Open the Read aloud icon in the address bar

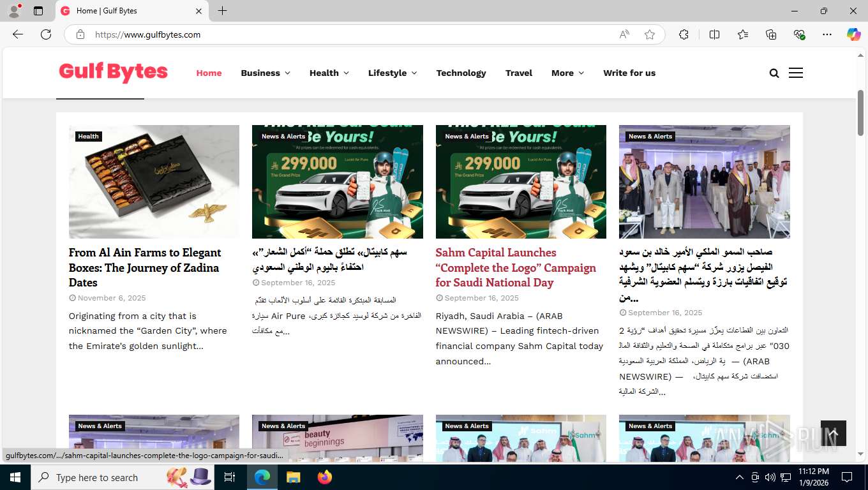624,34
